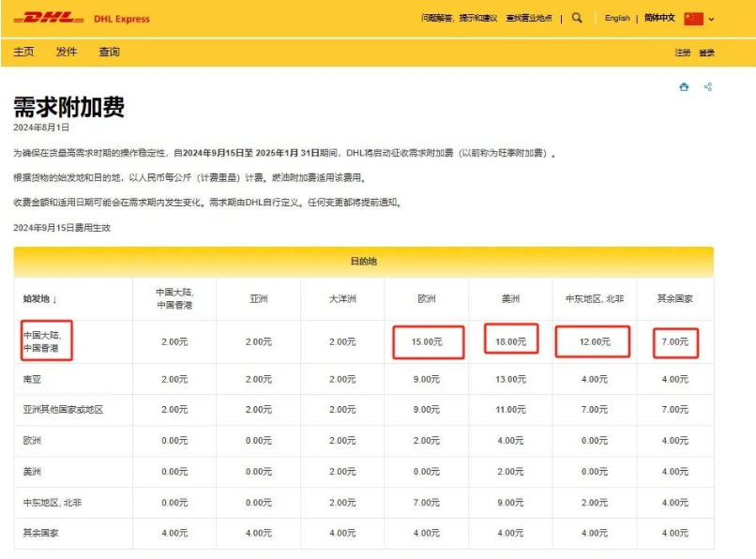This screenshot has height=559, width=756.
Task: Click the 大洋洲 column header
Action: [342, 299]
